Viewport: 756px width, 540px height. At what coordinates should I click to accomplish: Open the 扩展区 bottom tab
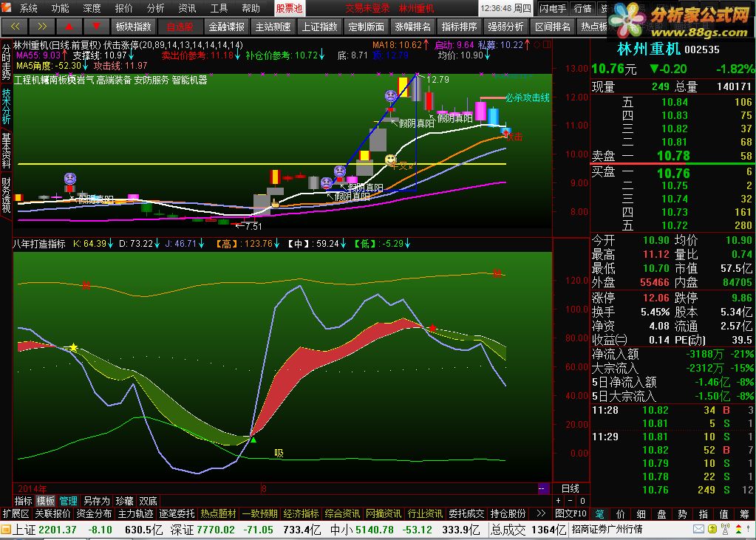click(16, 513)
